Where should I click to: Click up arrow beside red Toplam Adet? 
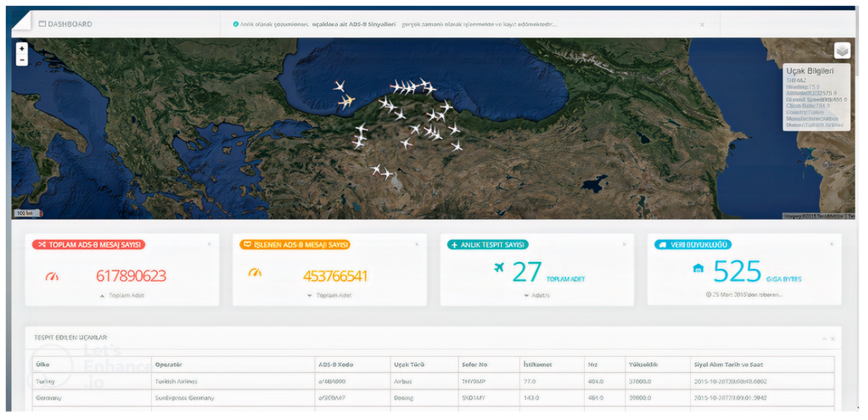[x=102, y=296]
